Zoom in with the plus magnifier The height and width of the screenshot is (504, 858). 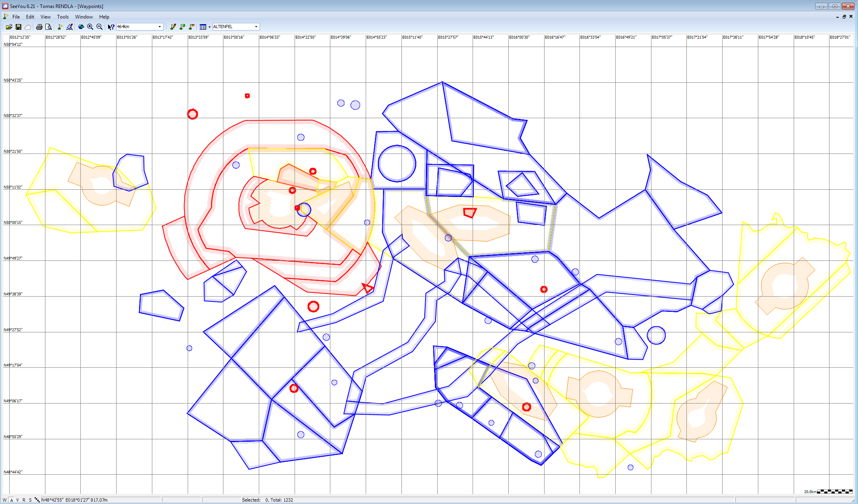[x=90, y=27]
